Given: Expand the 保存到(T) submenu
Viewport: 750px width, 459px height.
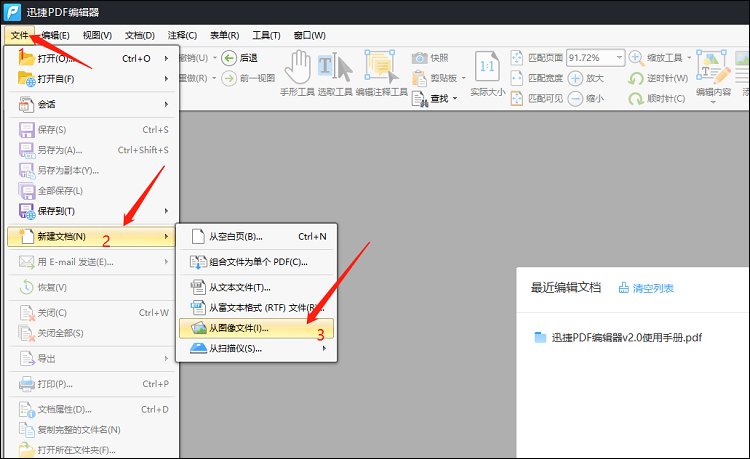Looking at the screenshot, I should [93, 211].
